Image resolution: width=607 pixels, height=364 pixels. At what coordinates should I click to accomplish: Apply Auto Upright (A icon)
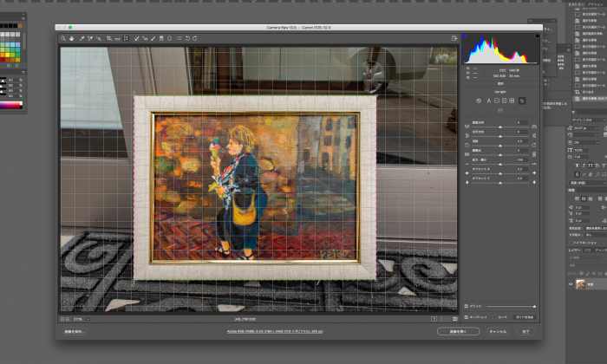(488, 101)
